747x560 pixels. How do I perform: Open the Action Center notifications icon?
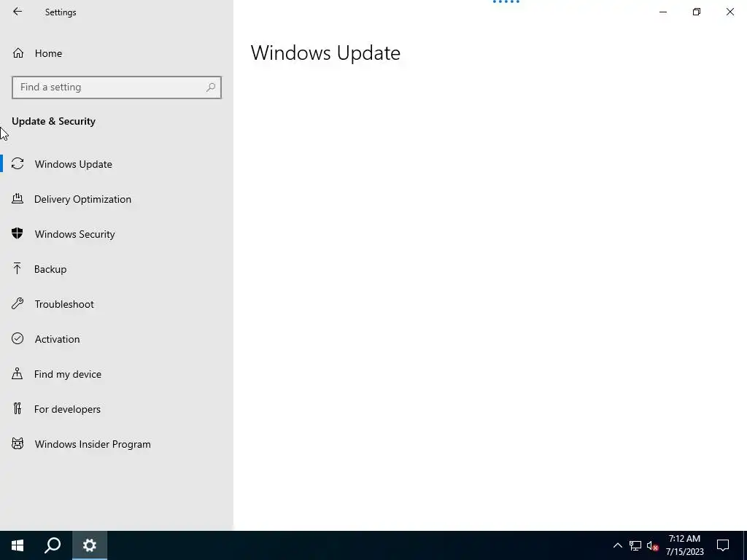723,545
